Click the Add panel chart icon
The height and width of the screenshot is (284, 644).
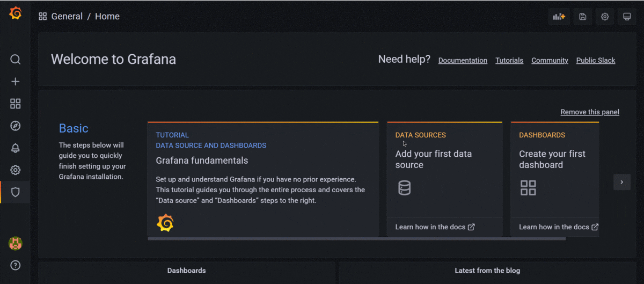tap(559, 17)
